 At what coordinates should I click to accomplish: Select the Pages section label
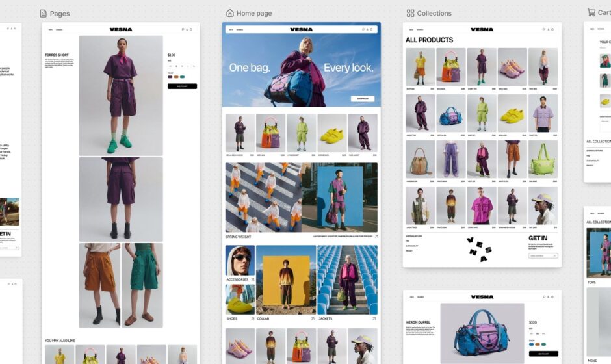point(60,14)
